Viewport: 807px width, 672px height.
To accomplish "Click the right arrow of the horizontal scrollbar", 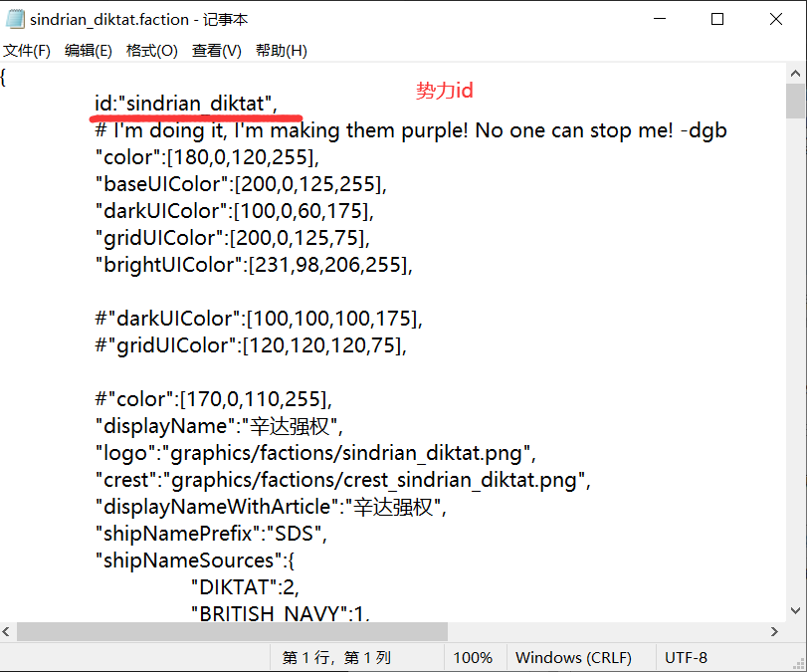I will pyautogui.click(x=775, y=631).
